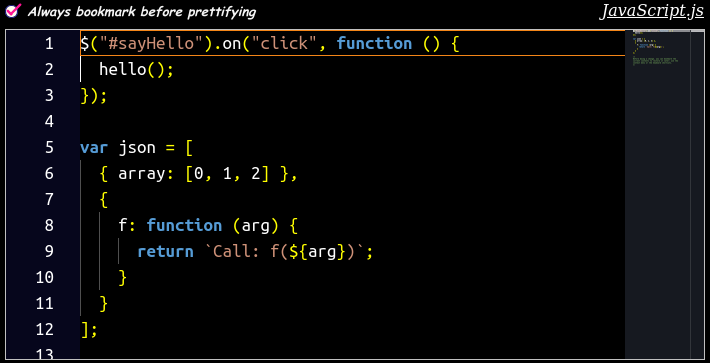Click the vertical scrollbar beside the minimap

(697, 194)
